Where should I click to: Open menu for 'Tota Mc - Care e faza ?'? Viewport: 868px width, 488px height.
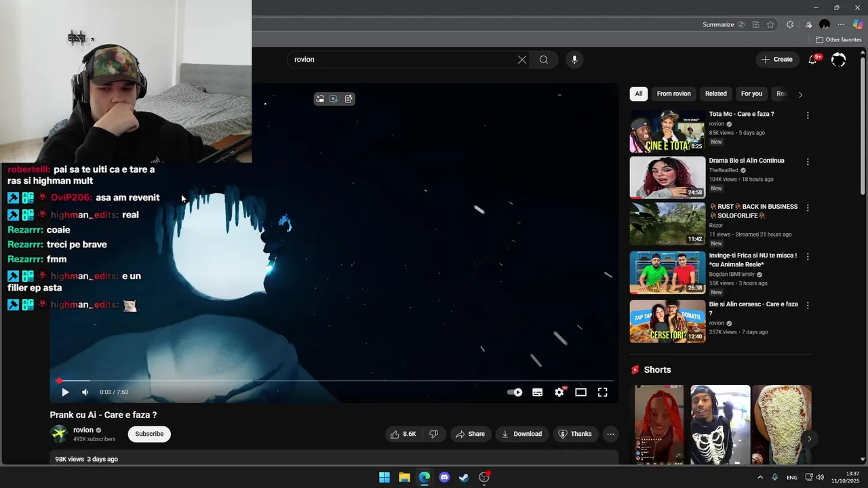808,115
